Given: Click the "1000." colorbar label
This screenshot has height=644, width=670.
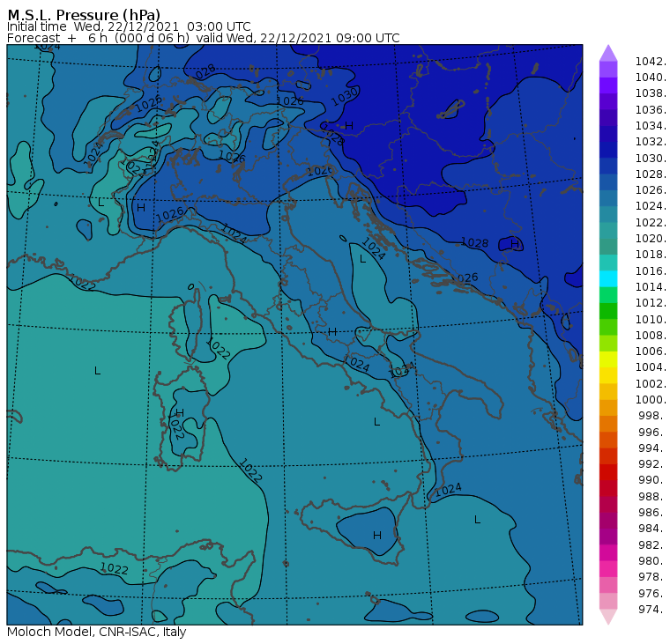Looking at the screenshot, I should pyautogui.click(x=651, y=400).
